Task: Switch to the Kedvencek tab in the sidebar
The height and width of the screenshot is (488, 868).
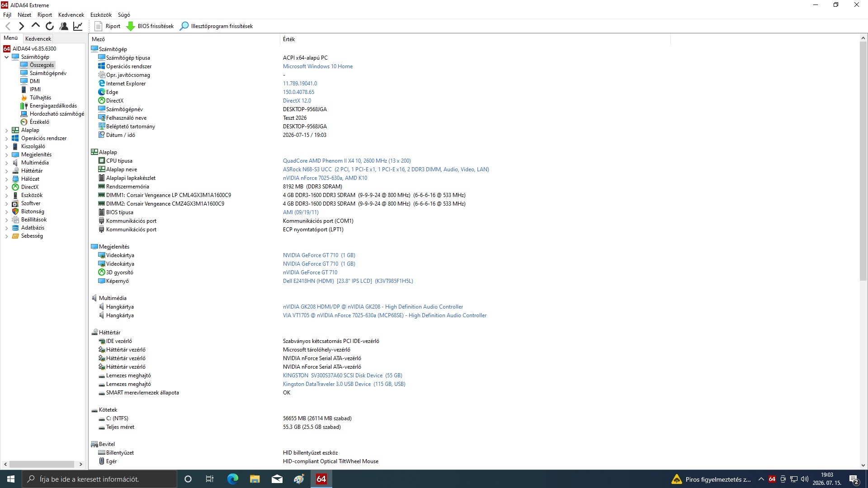Action: pyautogui.click(x=38, y=39)
